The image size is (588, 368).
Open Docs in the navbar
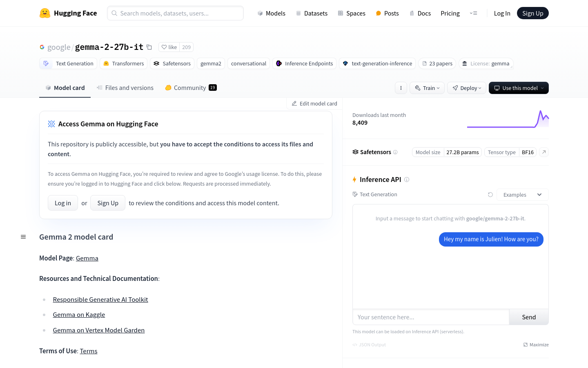[x=420, y=13]
